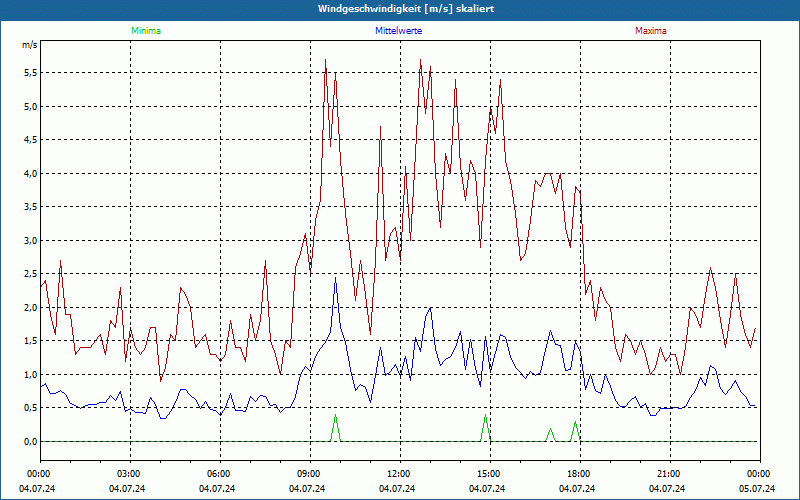Click the green minima spike before 15:00
800x500 pixels.
pyautogui.click(x=485, y=428)
